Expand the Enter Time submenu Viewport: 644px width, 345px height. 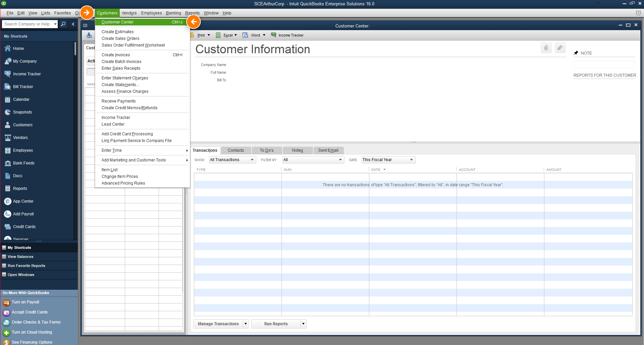pyautogui.click(x=143, y=150)
